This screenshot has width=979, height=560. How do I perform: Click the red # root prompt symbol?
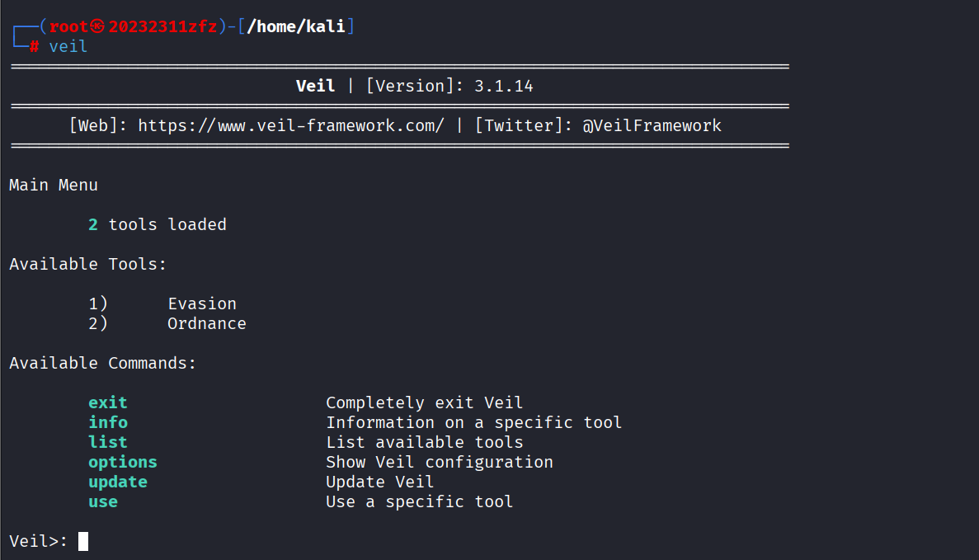35,47
